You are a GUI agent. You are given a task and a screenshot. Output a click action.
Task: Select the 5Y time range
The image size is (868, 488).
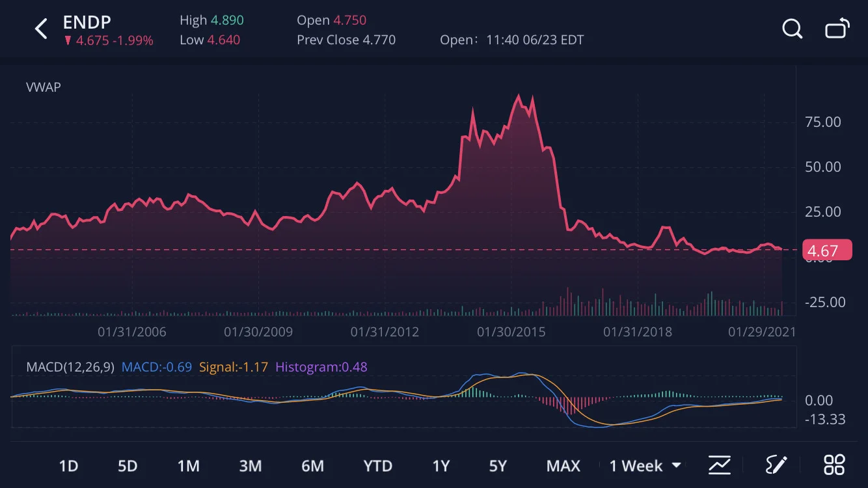(498, 466)
